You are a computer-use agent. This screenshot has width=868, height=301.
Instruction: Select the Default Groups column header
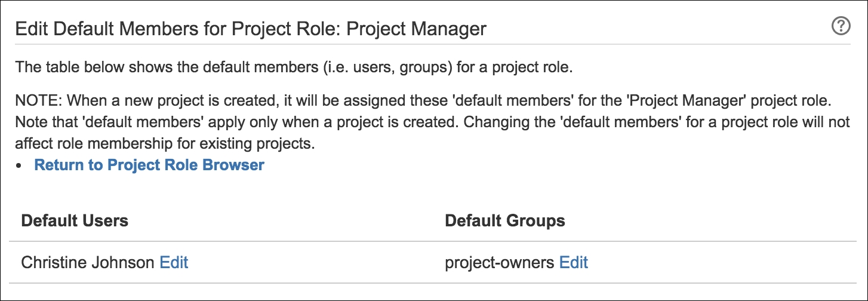click(505, 220)
